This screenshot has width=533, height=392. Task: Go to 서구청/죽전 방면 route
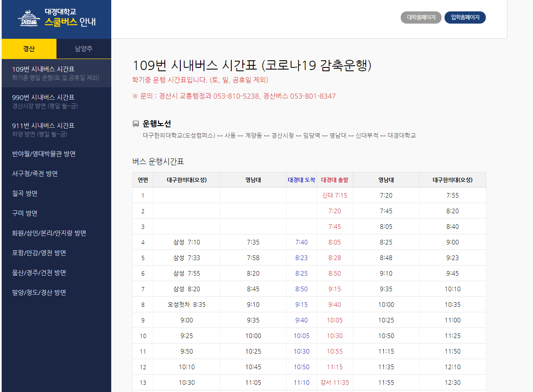[35, 174]
